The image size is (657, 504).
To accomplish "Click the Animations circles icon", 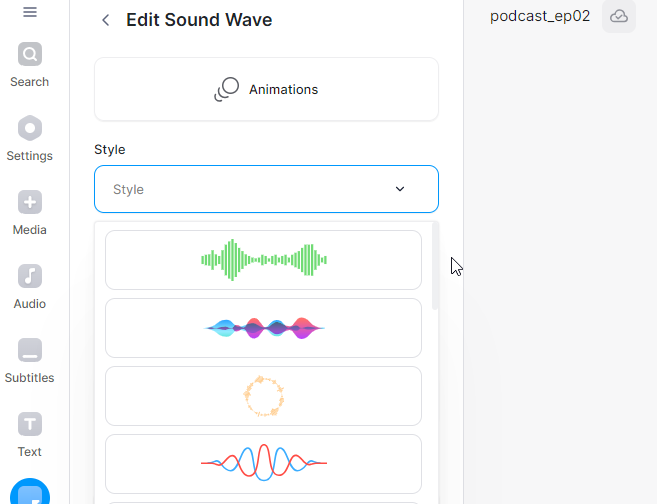I will 227,89.
